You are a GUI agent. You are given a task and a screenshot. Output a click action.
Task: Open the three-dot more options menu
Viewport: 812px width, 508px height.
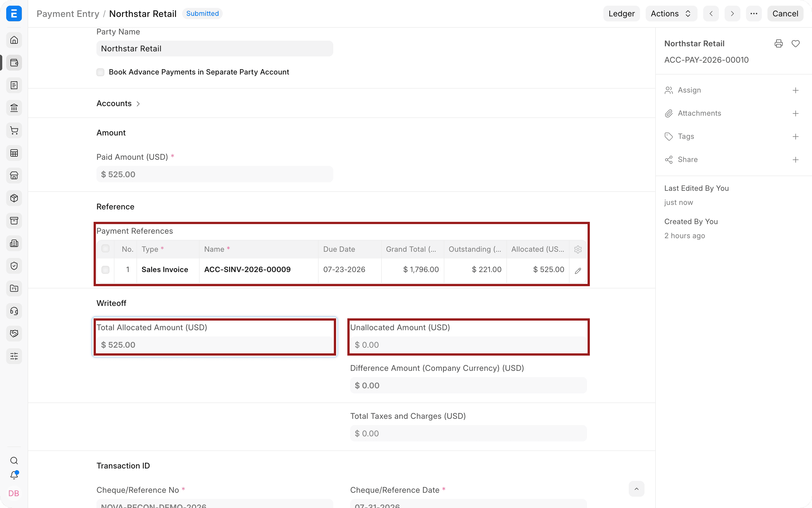click(x=754, y=14)
